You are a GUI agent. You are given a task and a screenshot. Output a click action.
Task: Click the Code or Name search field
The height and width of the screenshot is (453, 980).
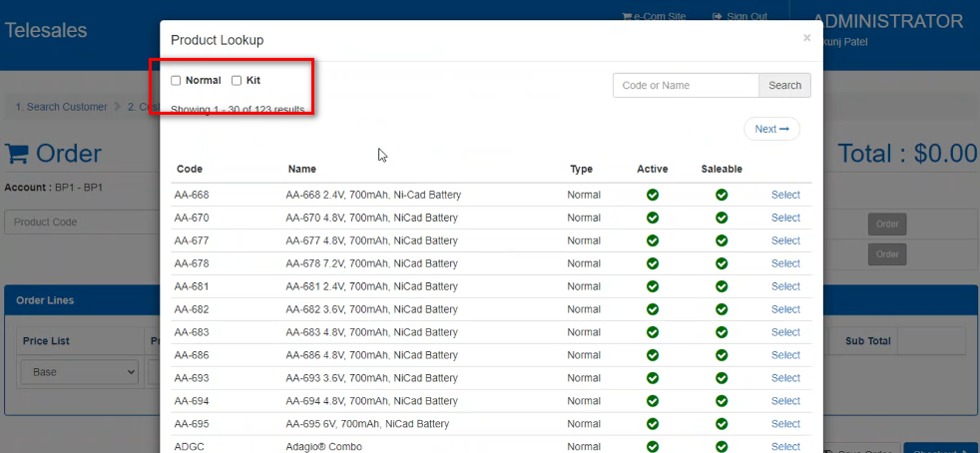click(686, 86)
